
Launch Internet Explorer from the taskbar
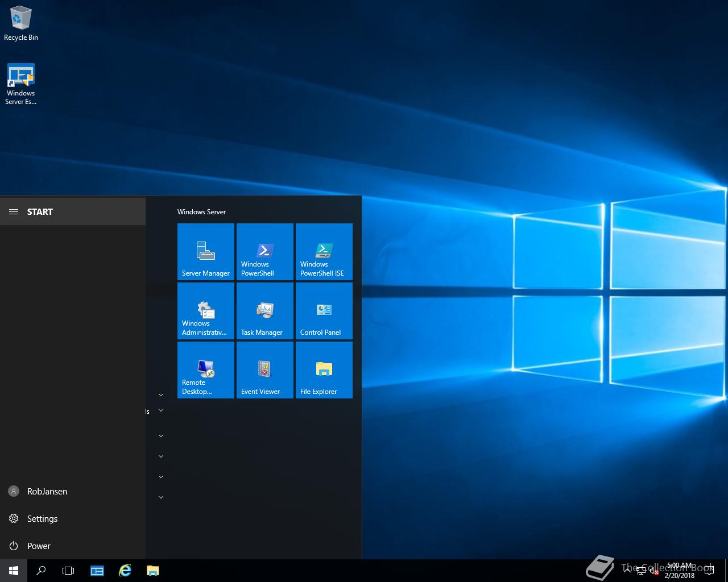pos(125,571)
